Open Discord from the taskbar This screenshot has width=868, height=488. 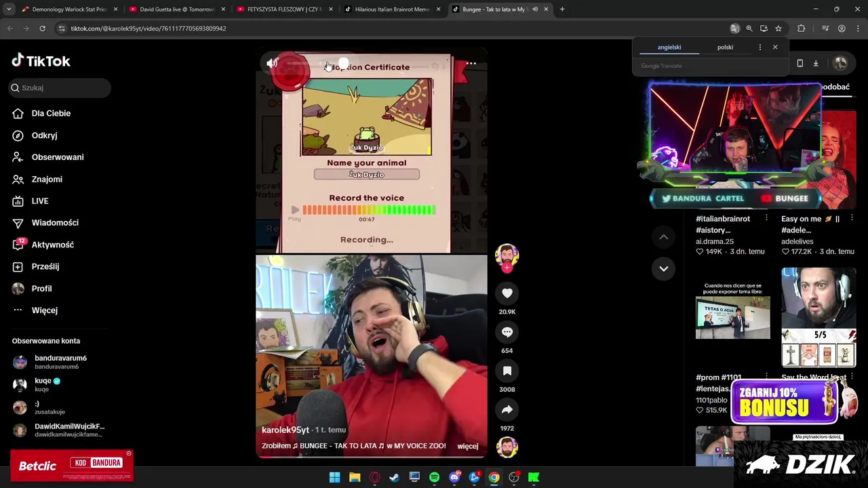tap(454, 477)
